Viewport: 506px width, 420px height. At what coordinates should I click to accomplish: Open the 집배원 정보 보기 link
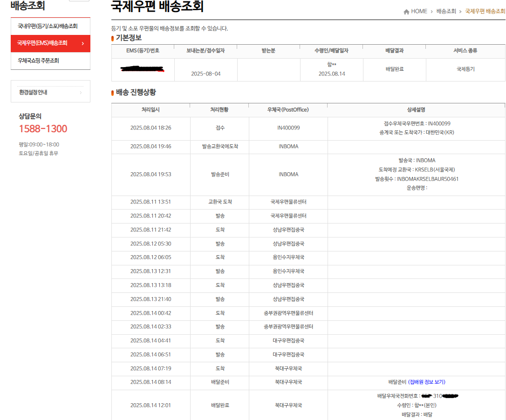[427, 382]
